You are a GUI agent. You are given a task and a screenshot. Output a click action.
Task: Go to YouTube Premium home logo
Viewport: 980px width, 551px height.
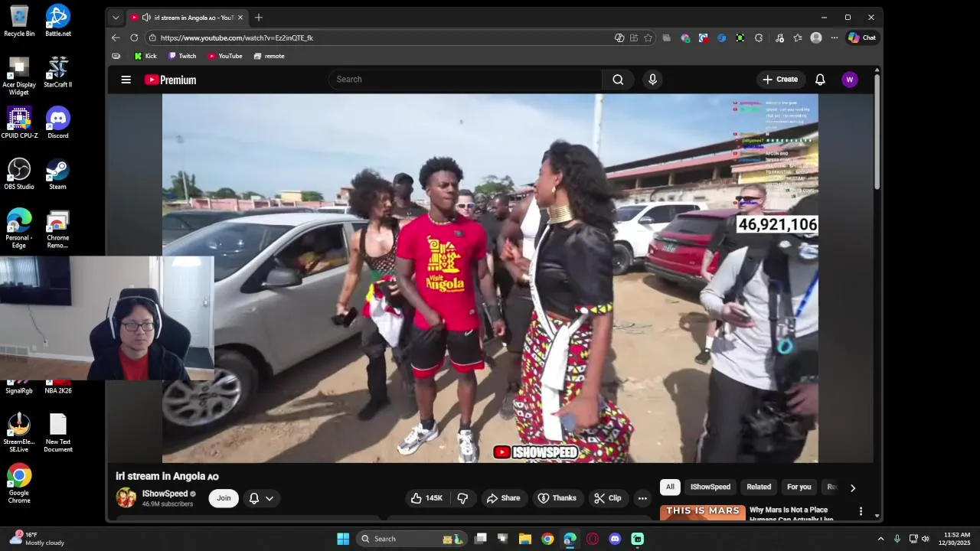pyautogui.click(x=170, y=80)
